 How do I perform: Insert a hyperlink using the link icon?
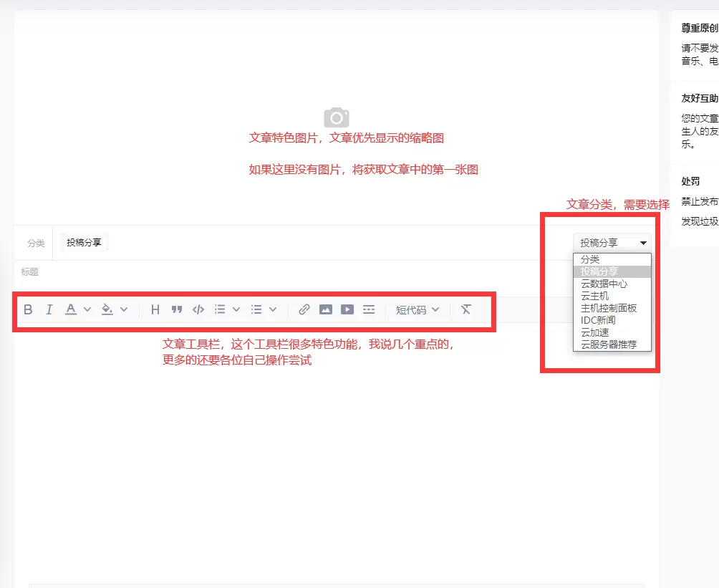(303, 309)
